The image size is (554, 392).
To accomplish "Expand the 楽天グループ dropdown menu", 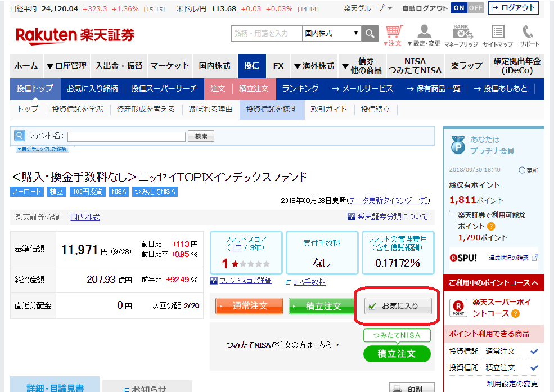I will [x=368, y=8].
